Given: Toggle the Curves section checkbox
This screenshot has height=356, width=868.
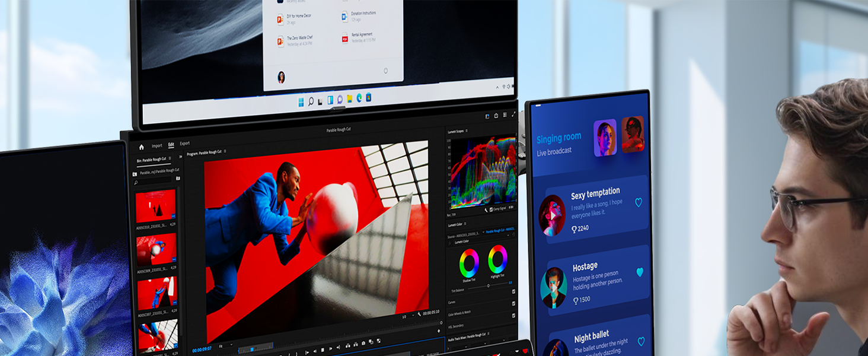Looking at the screenshot, I should point(513,303).
